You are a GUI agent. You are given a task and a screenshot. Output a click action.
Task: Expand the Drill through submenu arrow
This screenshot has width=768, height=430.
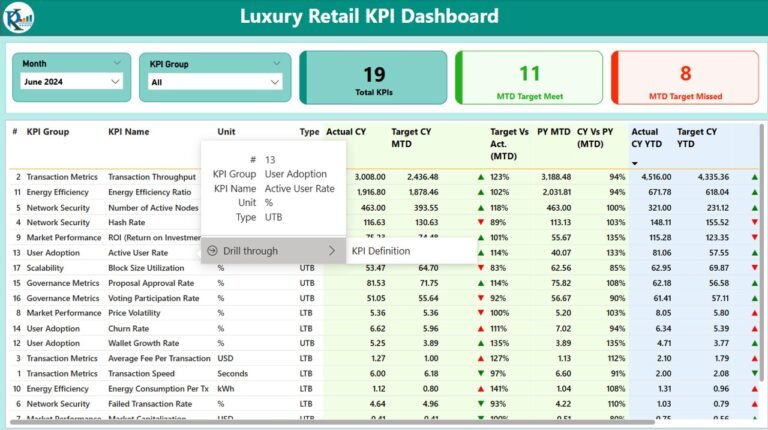(332, 251)
